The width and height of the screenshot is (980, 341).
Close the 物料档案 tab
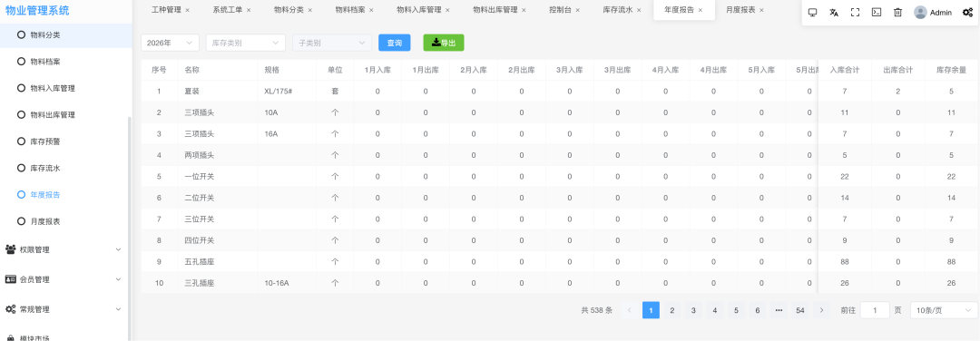click(371, 10)
